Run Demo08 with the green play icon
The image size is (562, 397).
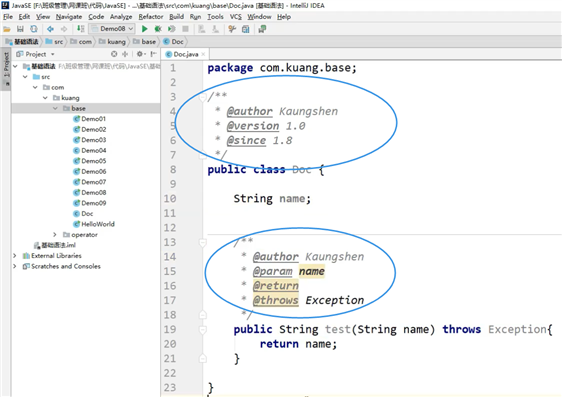(144, 29)
